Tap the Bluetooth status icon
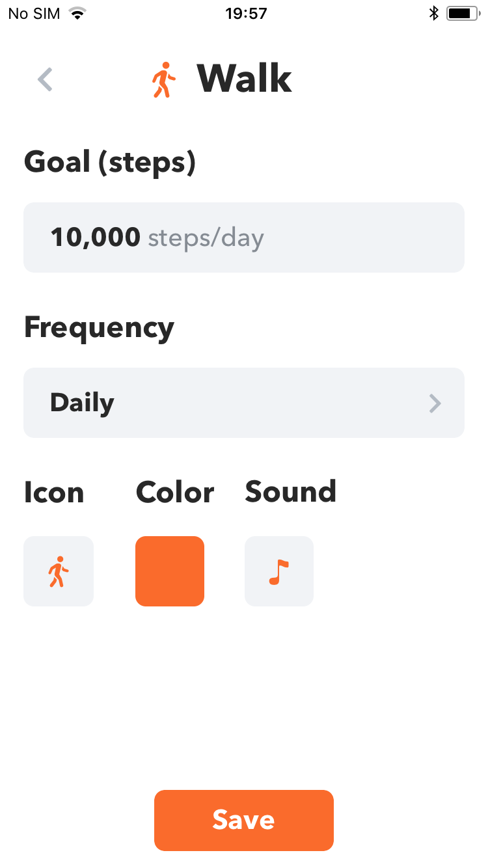 434,13
